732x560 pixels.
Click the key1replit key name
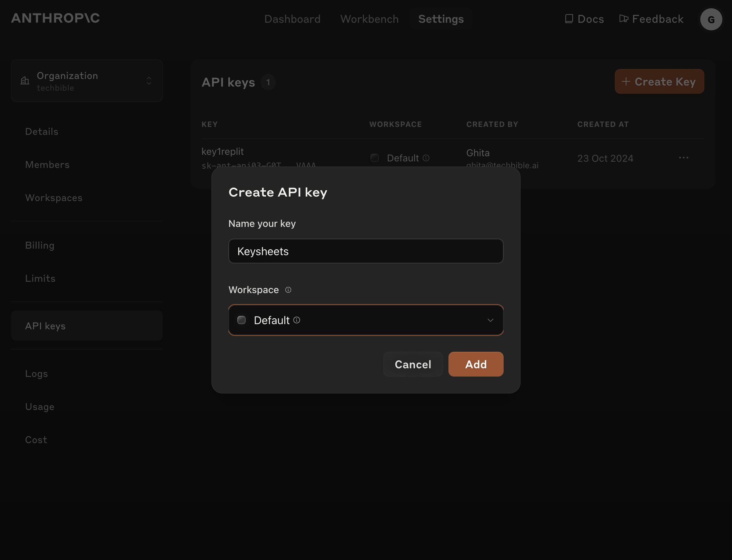point(222,152)
